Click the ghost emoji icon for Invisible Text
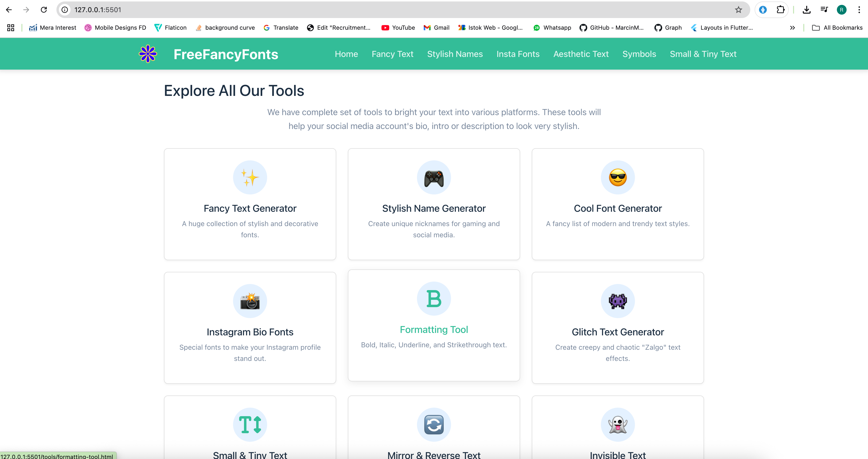This screenshot has width=868, height=459. click(618, 425)
